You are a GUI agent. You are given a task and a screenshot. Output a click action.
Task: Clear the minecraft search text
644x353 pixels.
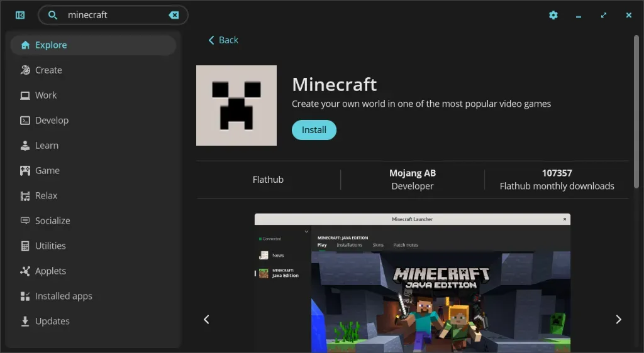point(174,15)
